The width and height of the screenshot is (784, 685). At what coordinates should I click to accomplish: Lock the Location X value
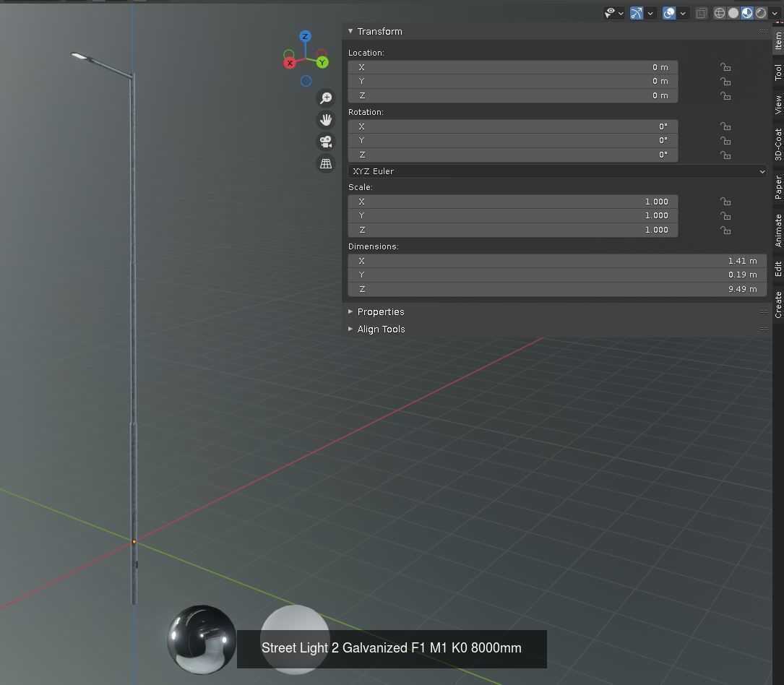(x=725, y=67)
